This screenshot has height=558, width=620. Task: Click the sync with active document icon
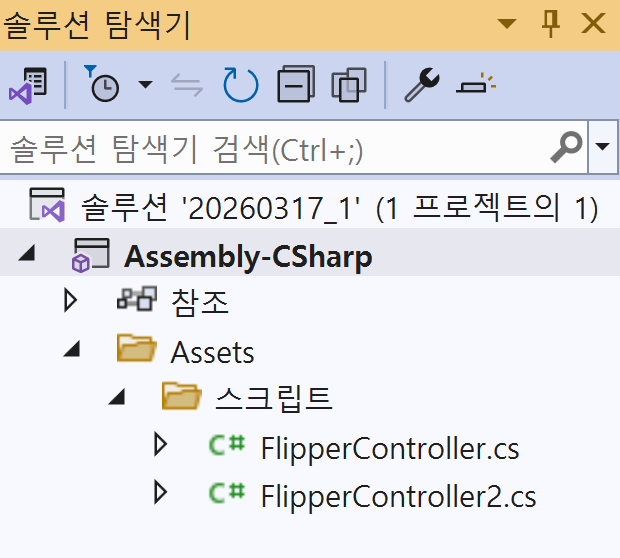pyautogui.click(x=187, y=86)
